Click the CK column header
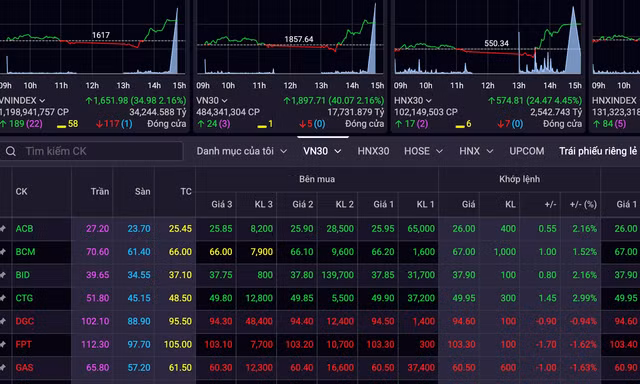 coord(22,191)
